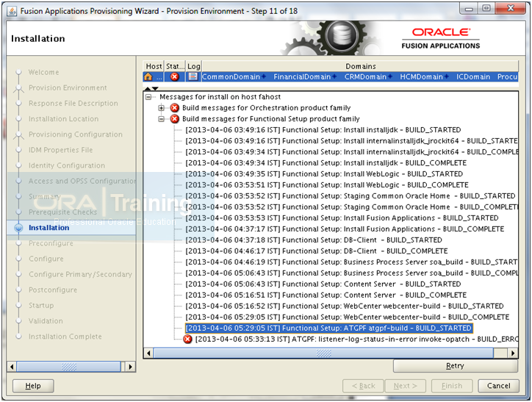The height and width of the screenshot is (402, 532).
Task: Select the IDM Properties File step
Action: pos(60,150)
